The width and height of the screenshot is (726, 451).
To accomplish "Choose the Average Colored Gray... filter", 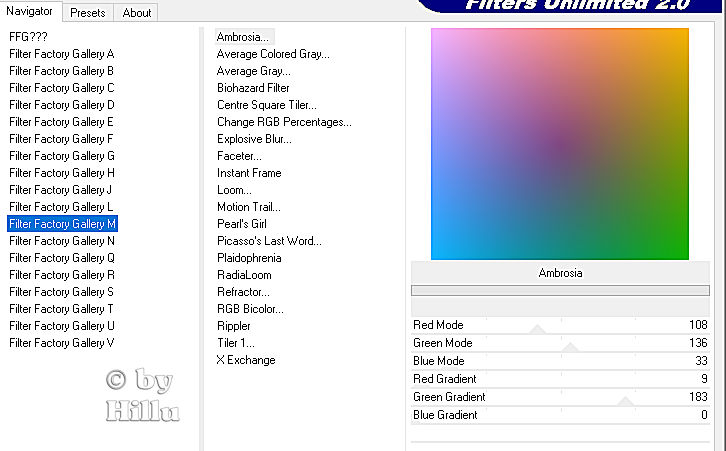I will click(273, 54).
